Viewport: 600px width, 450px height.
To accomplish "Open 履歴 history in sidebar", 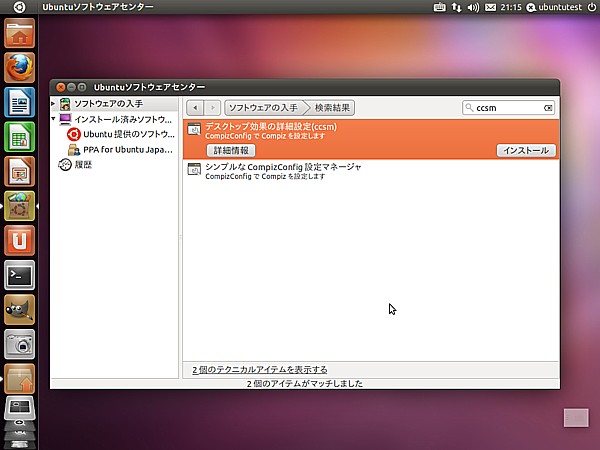I will coord(75,165).
